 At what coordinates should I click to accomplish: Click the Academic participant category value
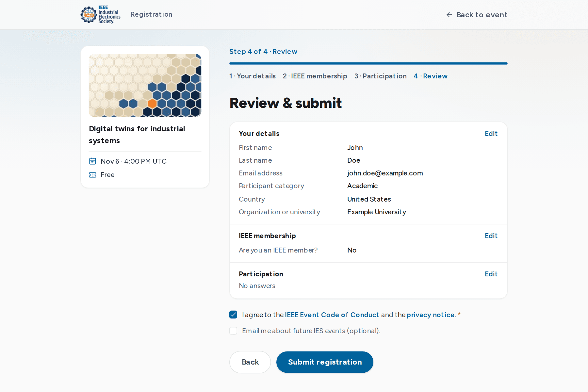pos(362,186)
